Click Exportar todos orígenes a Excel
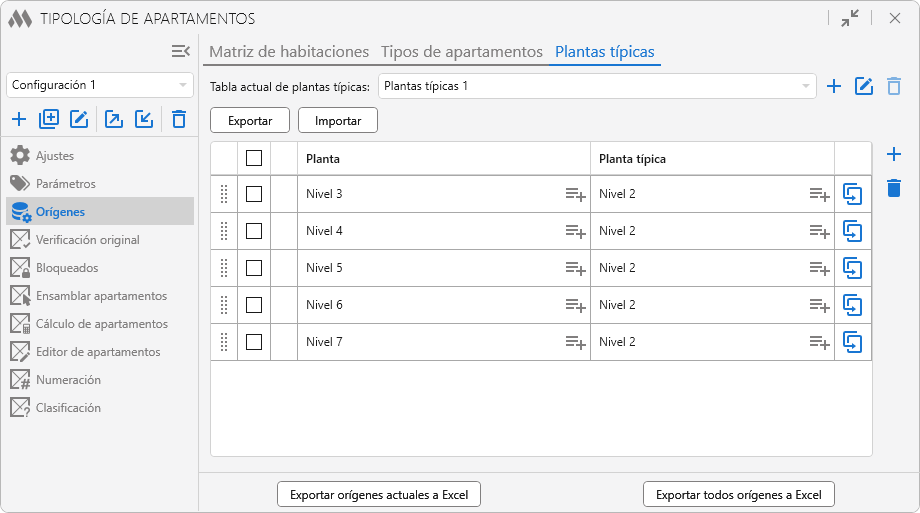The width and height of the screenshot is (920, 513). (738, 494)
